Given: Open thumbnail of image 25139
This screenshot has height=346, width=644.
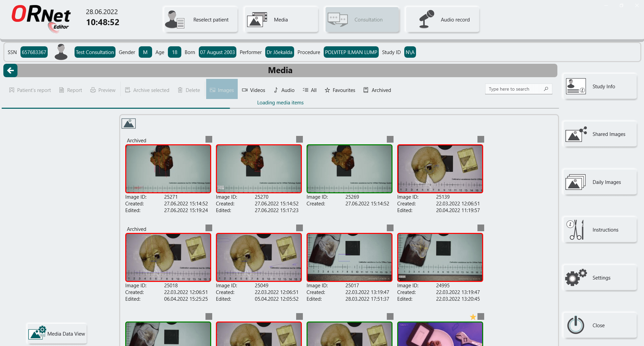Looking at the screenshot, I should (440, 169).
